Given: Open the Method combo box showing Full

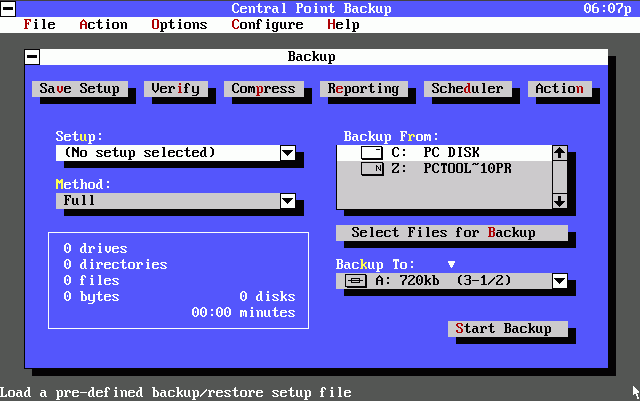Looking at the screenshot, I should point(176,201).
